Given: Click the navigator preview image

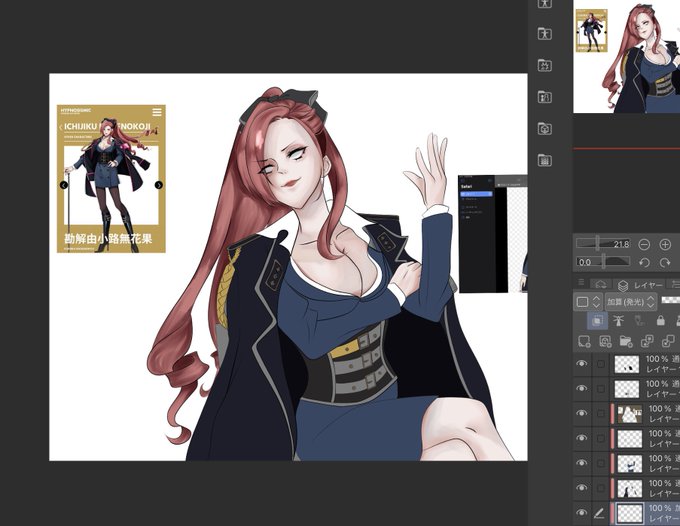Looking at the screenshot, I should pos(627,56).
